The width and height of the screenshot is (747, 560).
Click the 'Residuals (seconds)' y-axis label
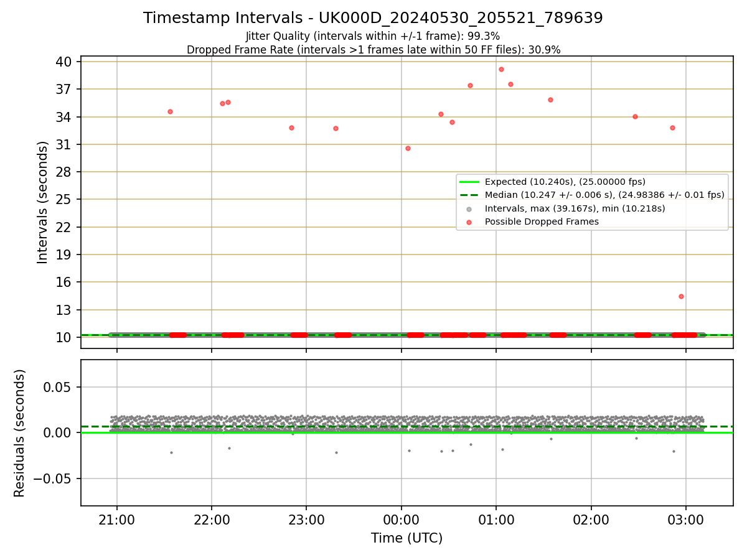click(x=20, y=433)
